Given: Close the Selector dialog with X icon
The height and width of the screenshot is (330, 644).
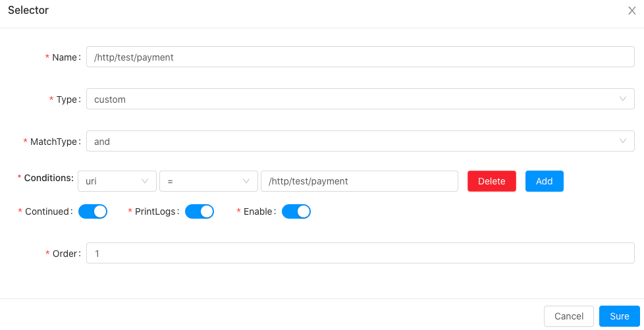Looking at the screenshot, I should [x=631, y=11].
